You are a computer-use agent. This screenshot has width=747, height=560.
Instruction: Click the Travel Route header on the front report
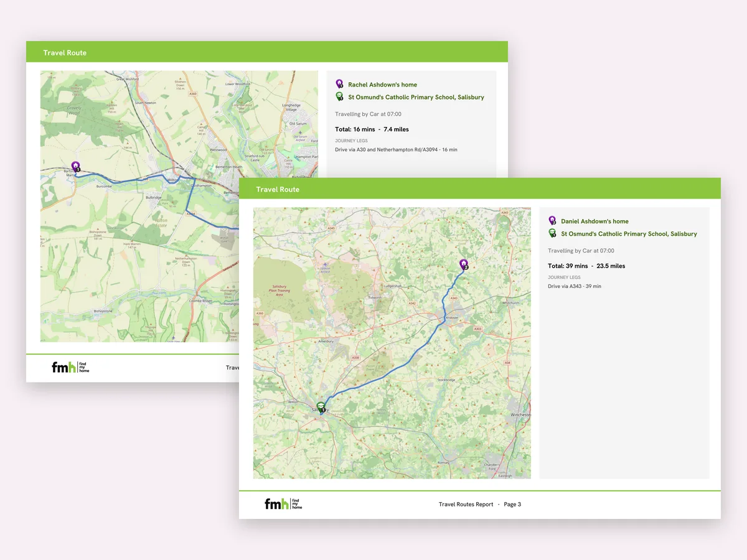278,190
